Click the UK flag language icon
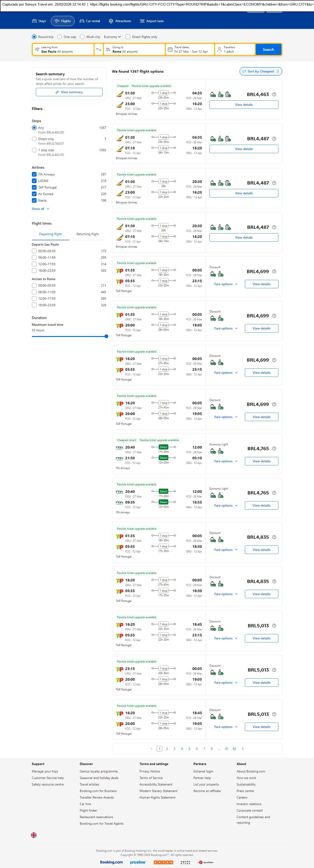The height and width of the screenshot is (868, 314). (x=34, y=835)
